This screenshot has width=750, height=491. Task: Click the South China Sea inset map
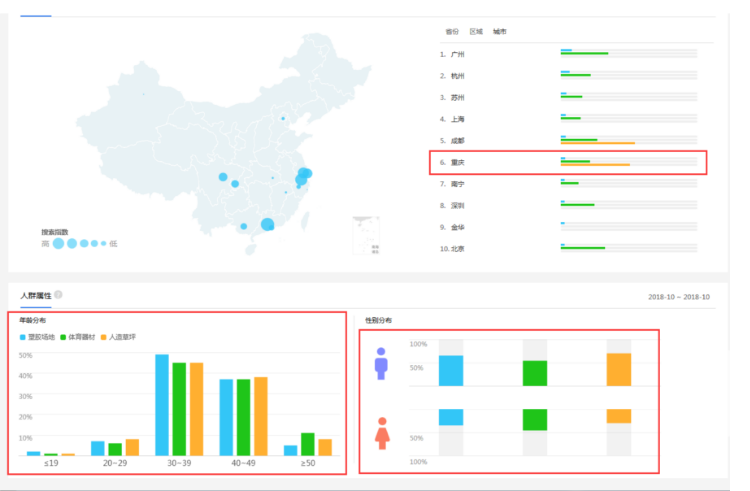[x=366, y=235]
